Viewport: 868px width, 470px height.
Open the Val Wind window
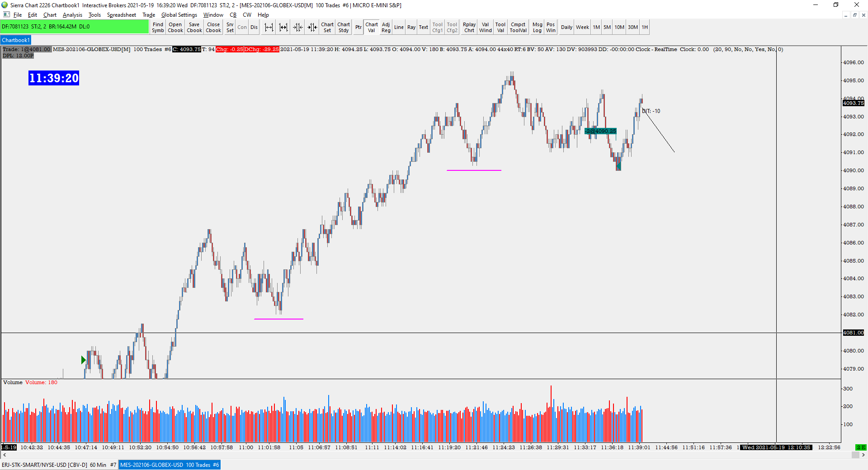(x=486, y=27)
